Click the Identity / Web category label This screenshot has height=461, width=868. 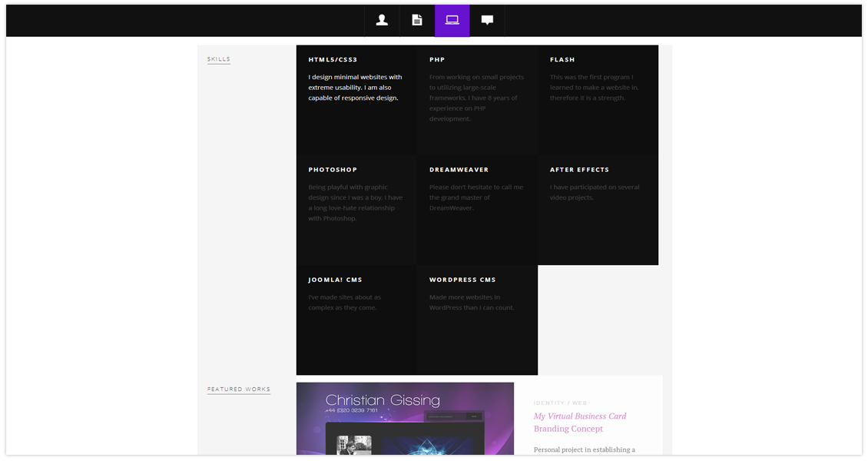[560, 403]
